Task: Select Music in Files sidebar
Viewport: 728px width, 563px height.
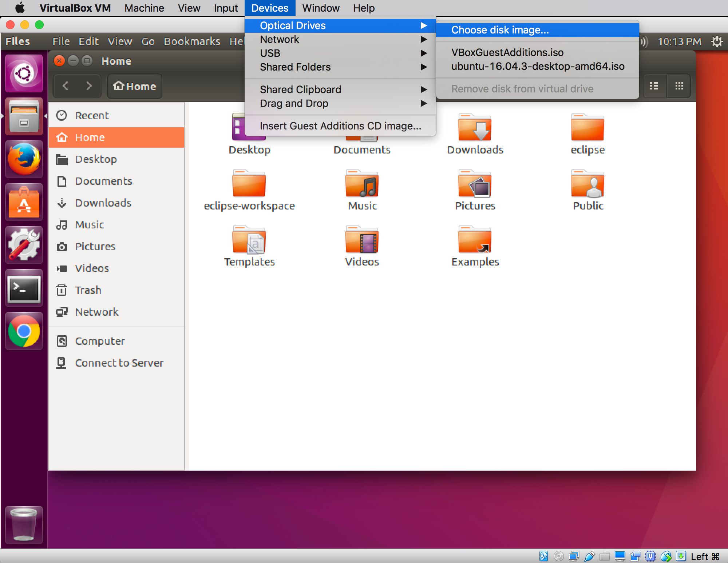Action: (116, 225)
